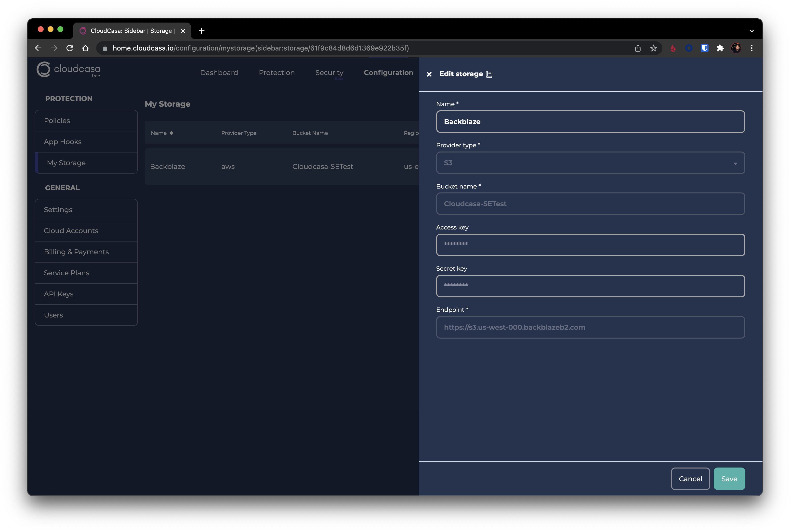This screenshot has width=790, height=532.
Task: Click the Backblaze name cell in table
Action: (x=168, y=167)
